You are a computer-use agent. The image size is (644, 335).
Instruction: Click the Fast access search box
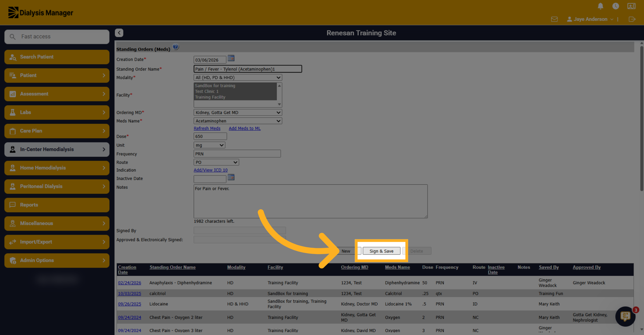(57, 37)
